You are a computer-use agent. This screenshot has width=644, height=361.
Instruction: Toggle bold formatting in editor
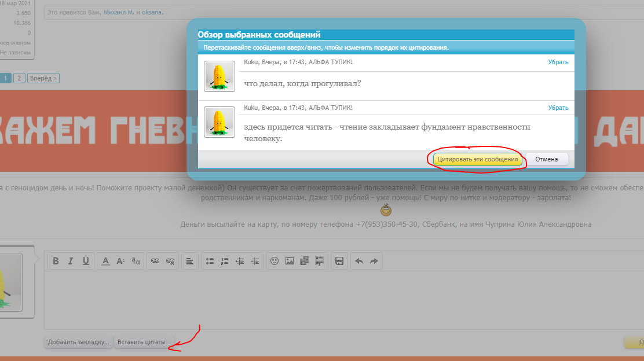(56, 261)
